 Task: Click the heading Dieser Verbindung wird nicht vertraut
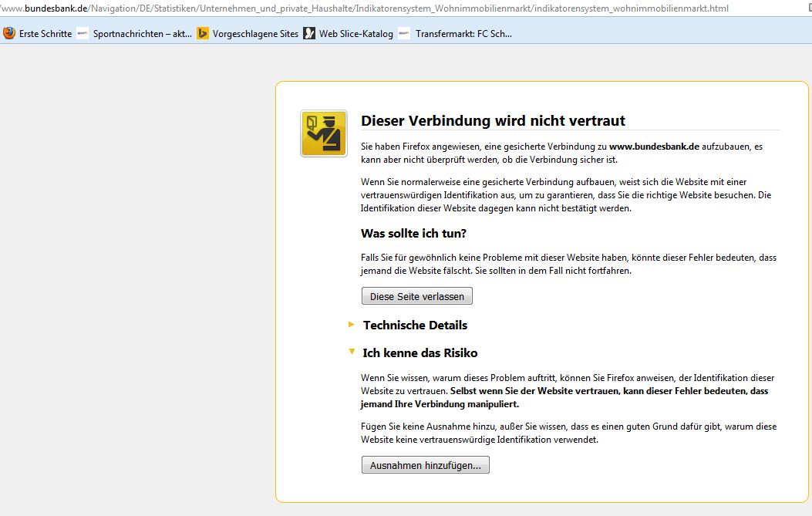[493, 121]
